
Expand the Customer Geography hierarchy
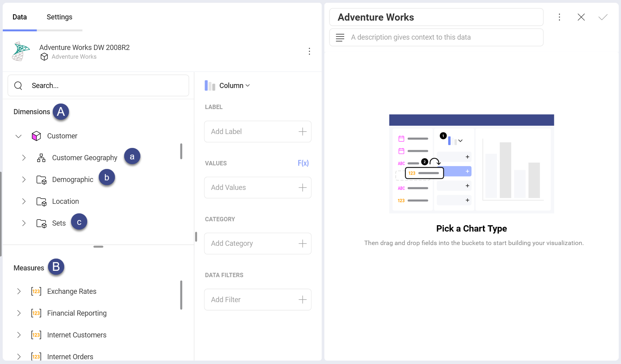click(x=24, y=158)
